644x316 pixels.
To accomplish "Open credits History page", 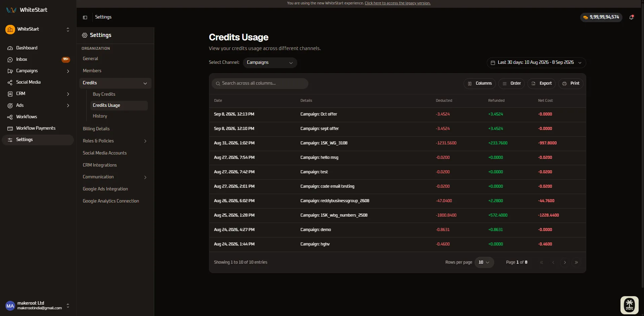I will pos(100,116).
